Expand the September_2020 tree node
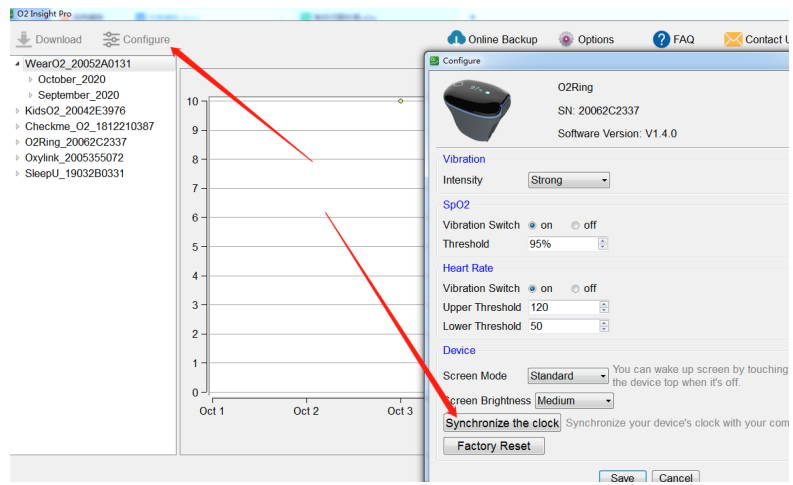 [x=30, y=95]
